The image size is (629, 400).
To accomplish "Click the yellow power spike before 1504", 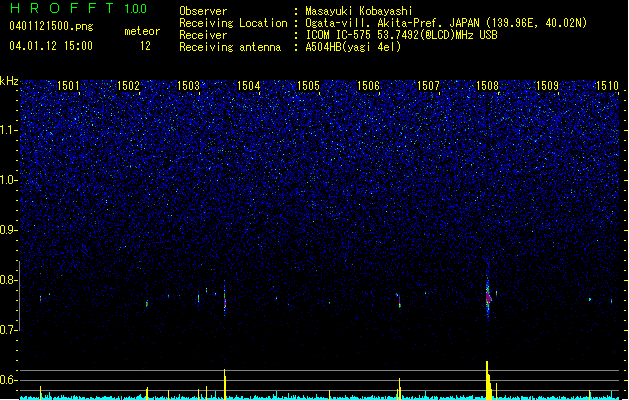I will tap(225, 384).
